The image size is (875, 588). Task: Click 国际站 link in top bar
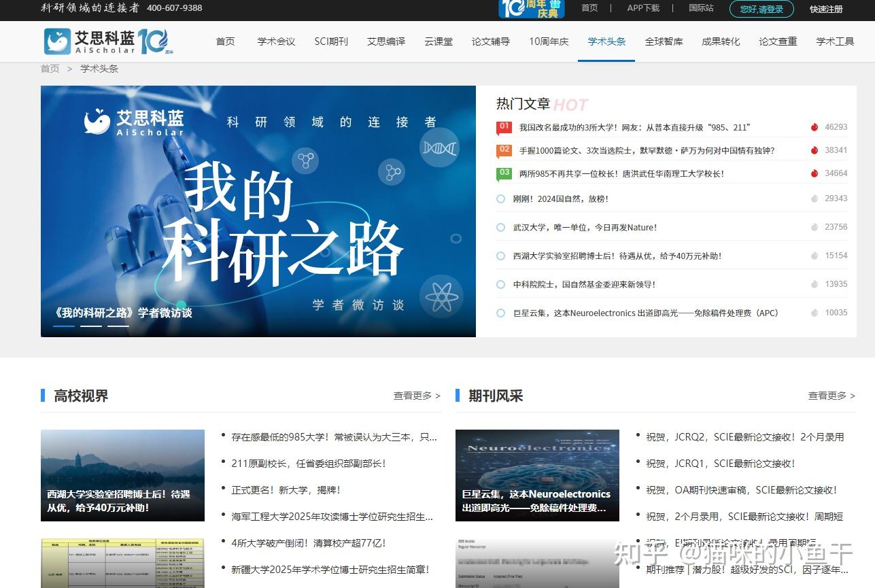pos(701,8)
